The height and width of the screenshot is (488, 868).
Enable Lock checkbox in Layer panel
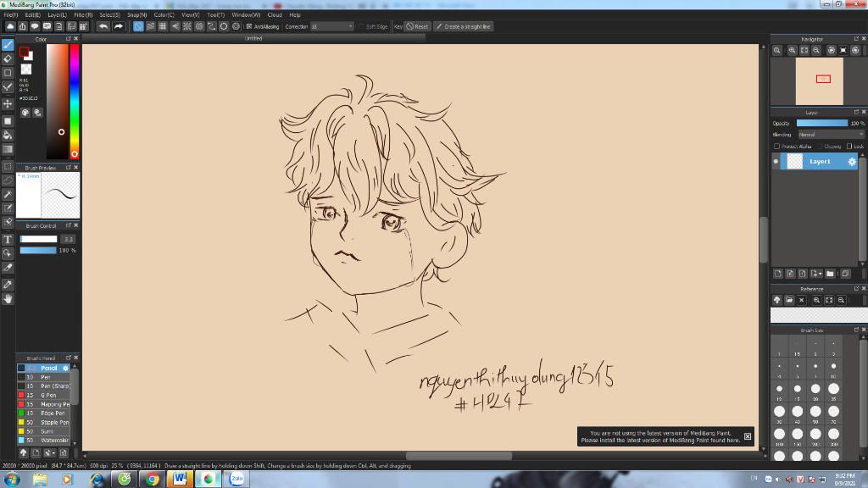[849, 146]
